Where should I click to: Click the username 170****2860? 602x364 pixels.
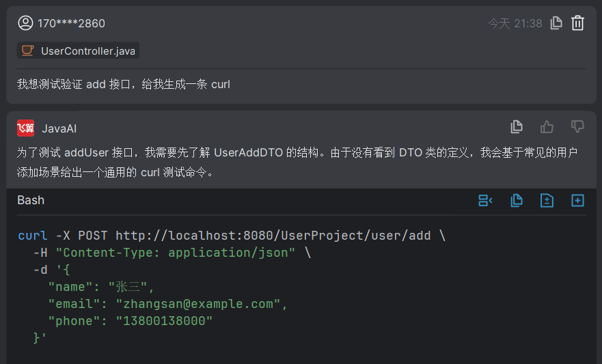pos(71,23)
